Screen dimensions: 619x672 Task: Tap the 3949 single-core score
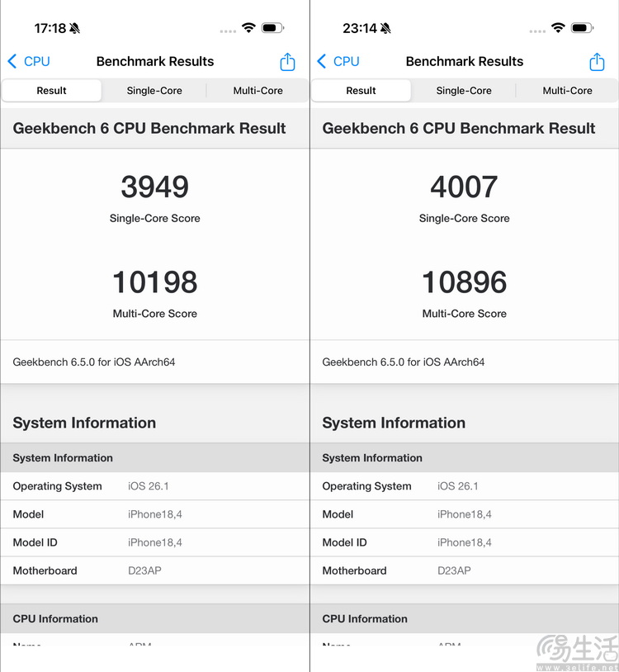[154, 187]
